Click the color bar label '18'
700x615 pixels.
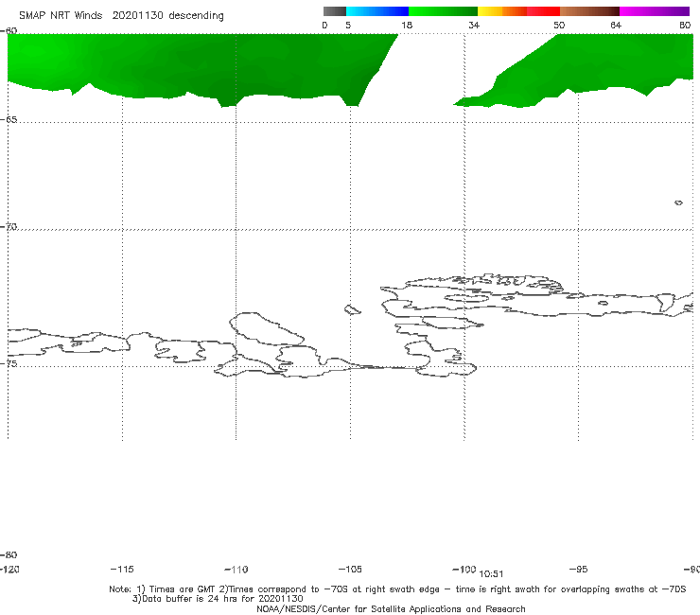[x=407, y=26]
